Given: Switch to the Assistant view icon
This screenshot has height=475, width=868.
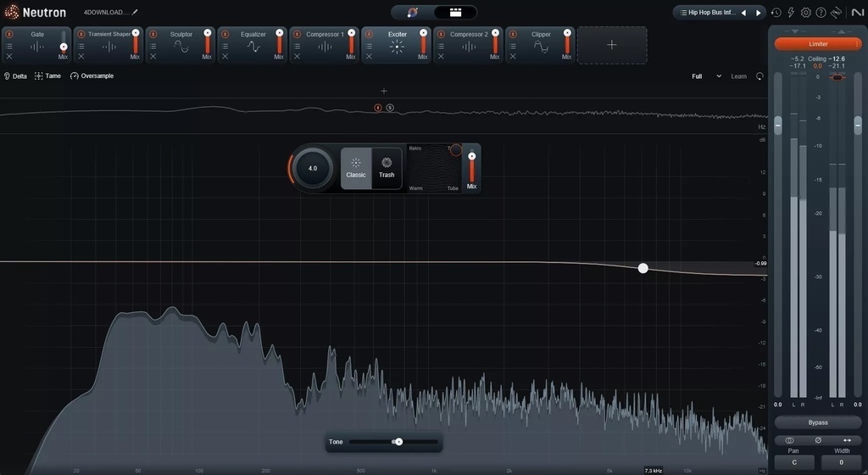Looking at the screenshot, I should 413,12.
